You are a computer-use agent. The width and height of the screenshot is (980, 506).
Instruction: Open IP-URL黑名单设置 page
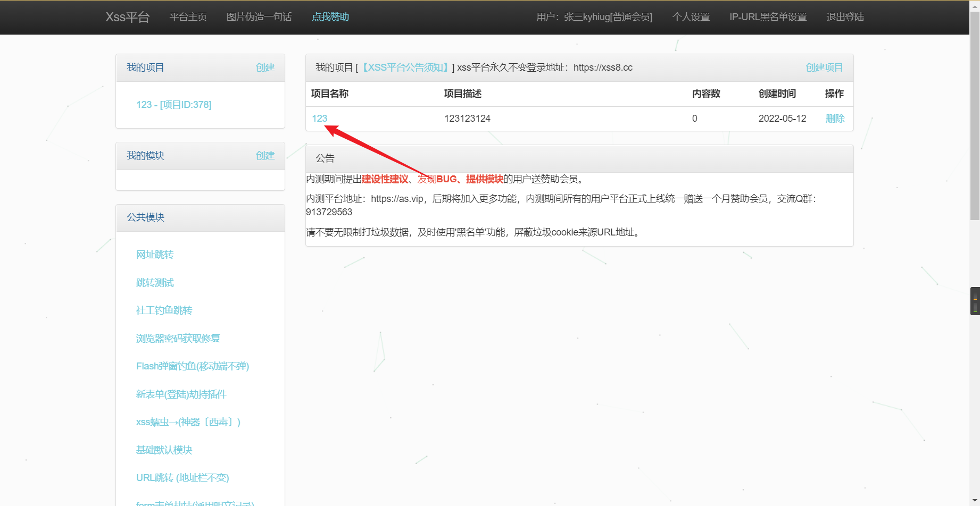point(768,17)
